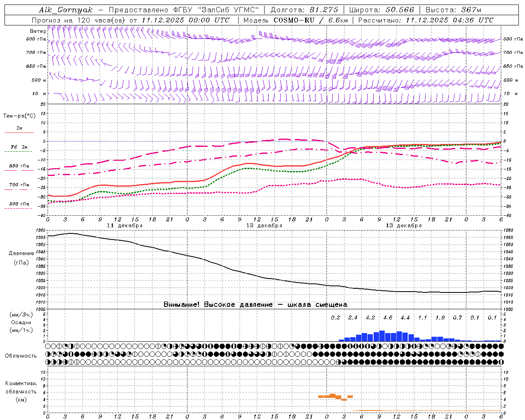Click the precipitation value 2.4
This screenshot has width=525, height=420.
[x=353, y=318]
